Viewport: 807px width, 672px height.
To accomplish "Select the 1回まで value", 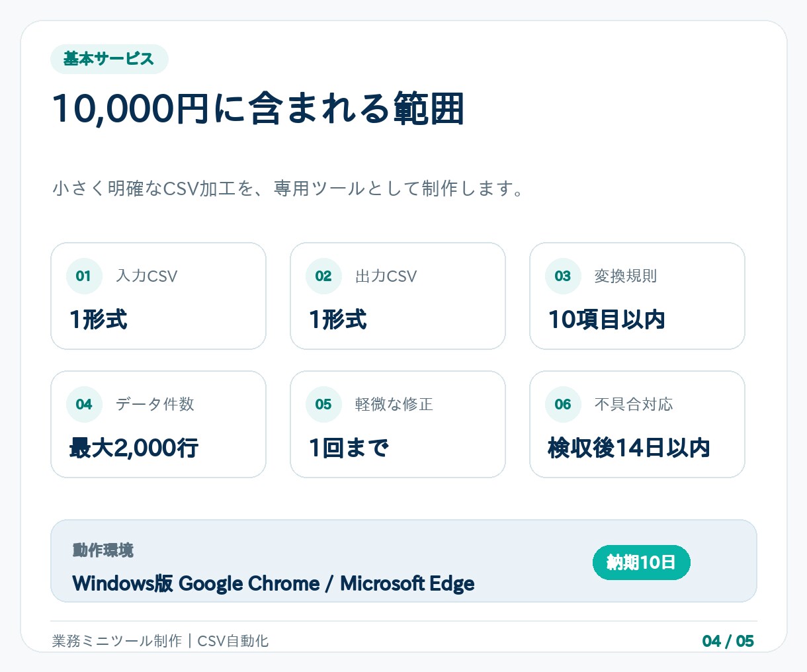I will (349, 448).
